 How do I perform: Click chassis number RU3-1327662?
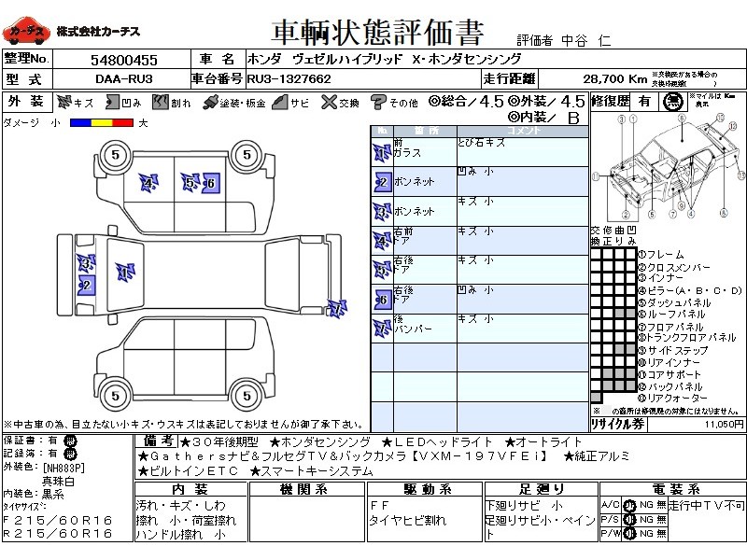coord(289,79)
